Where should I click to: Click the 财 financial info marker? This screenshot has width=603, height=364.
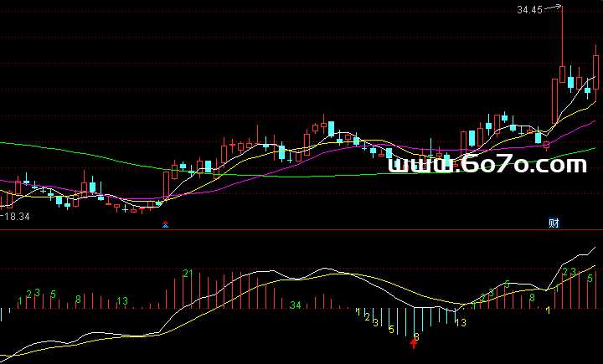pos(553,223)
